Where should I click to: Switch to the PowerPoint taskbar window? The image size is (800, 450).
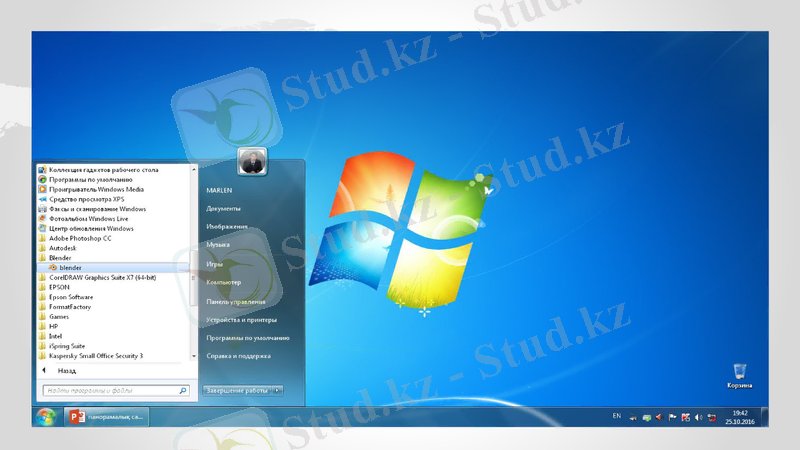[107, 417]
